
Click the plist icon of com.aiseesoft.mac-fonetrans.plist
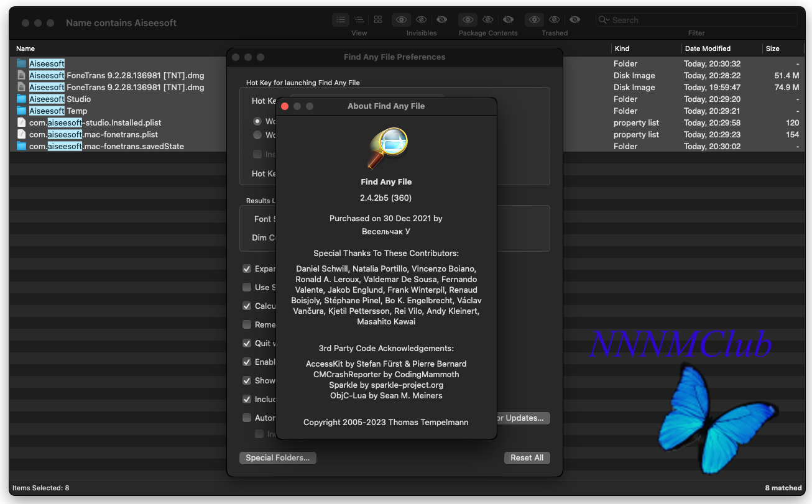coord(22,134)
